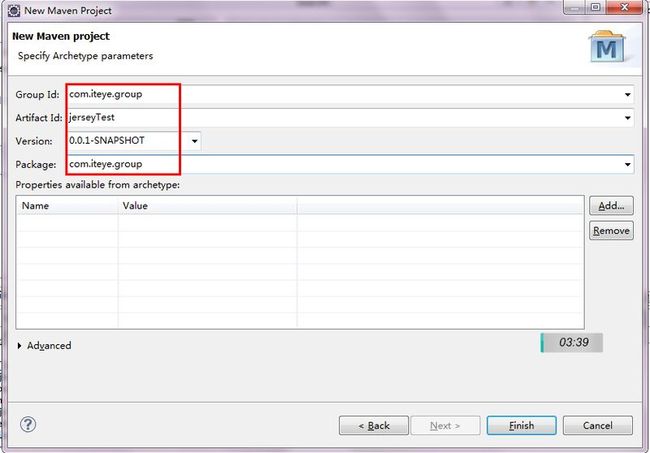Click the Package text field

349,165
